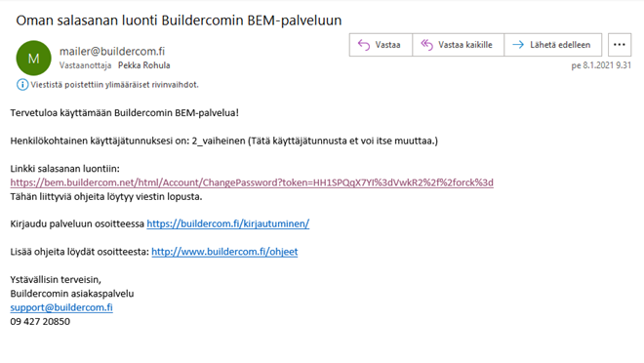Click the green M sender avatar
644x363 pixels.
click(34, 58)
